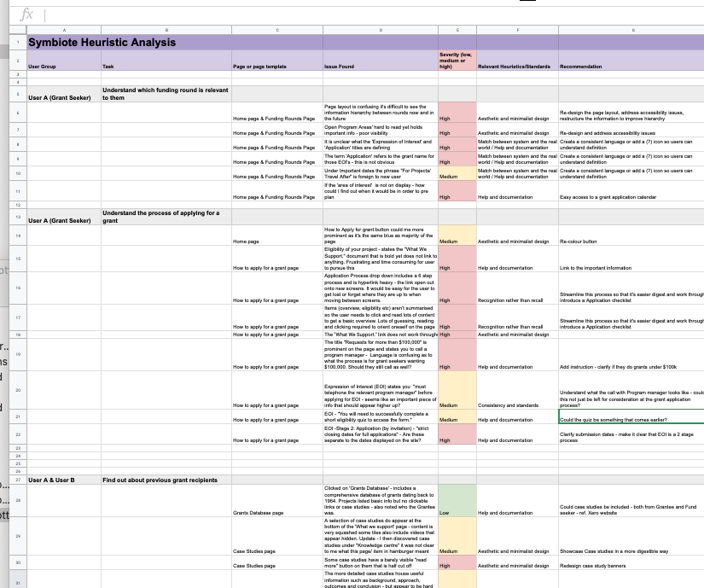704x588 pixels.
Task: Select 'Re-design and address accessibility issues' cell
Action: pos(631,131)
